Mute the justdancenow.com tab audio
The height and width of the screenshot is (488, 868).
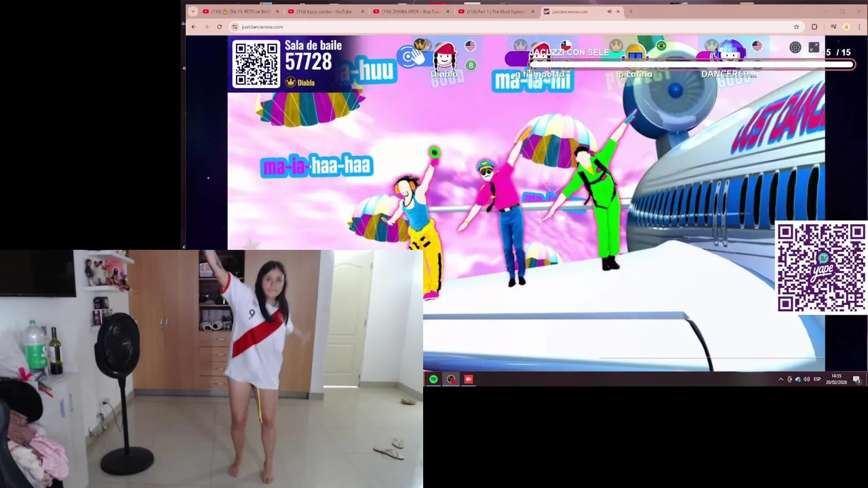coord(609,12)
